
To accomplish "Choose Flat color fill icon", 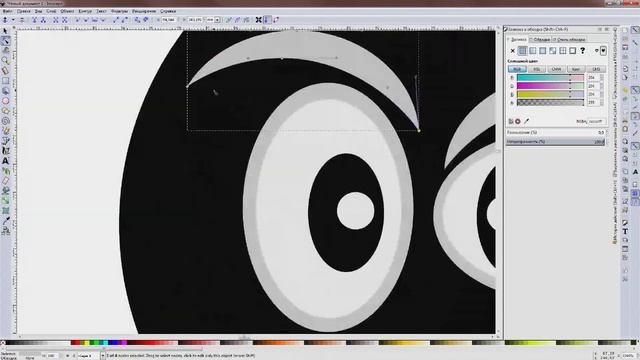I will (522, 51).
